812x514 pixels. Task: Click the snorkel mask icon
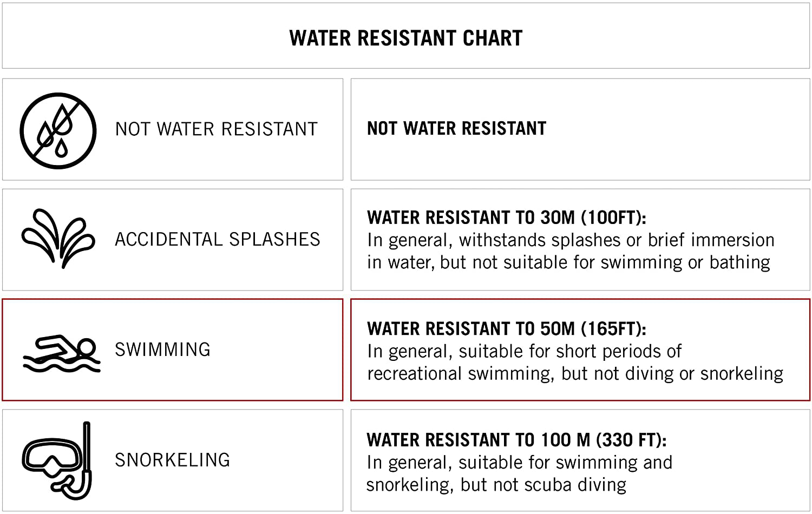pyautogui.click(x=57, y=460)
